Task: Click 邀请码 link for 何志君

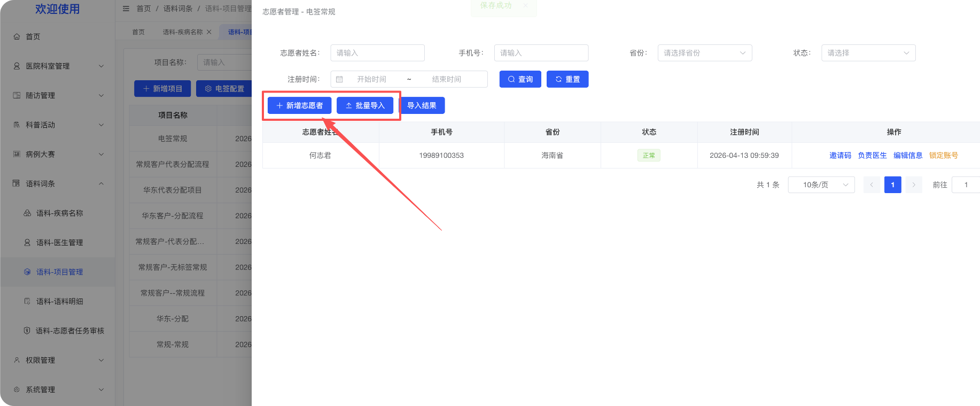Action: click(840, 156)
